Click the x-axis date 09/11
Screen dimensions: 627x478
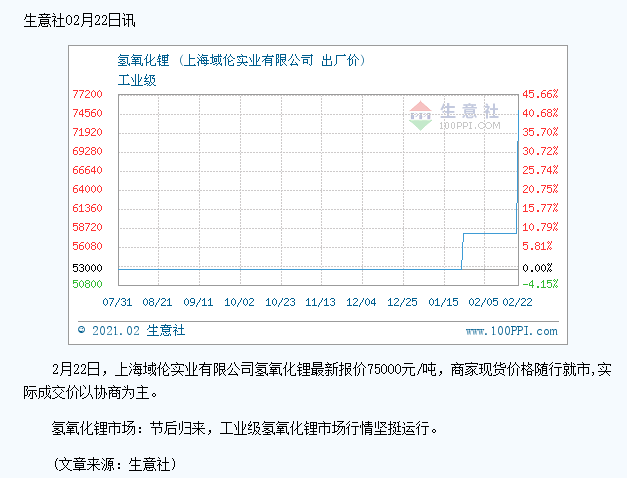198,302
